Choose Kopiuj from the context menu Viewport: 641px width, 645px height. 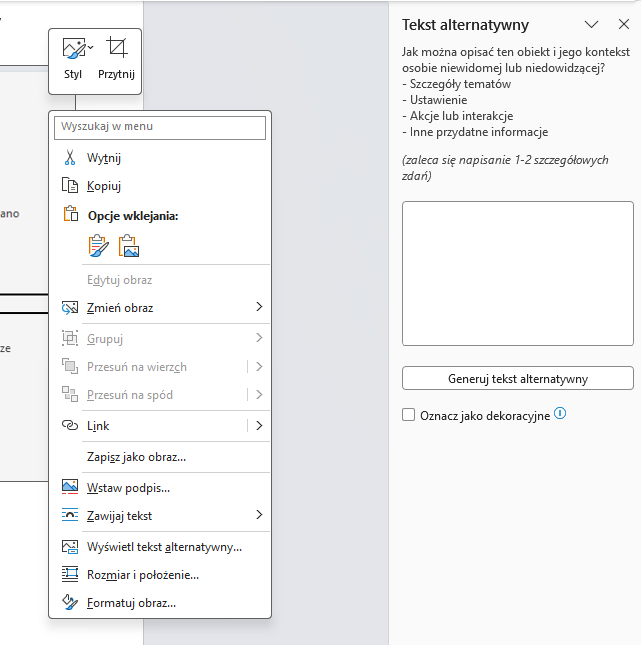160,186
